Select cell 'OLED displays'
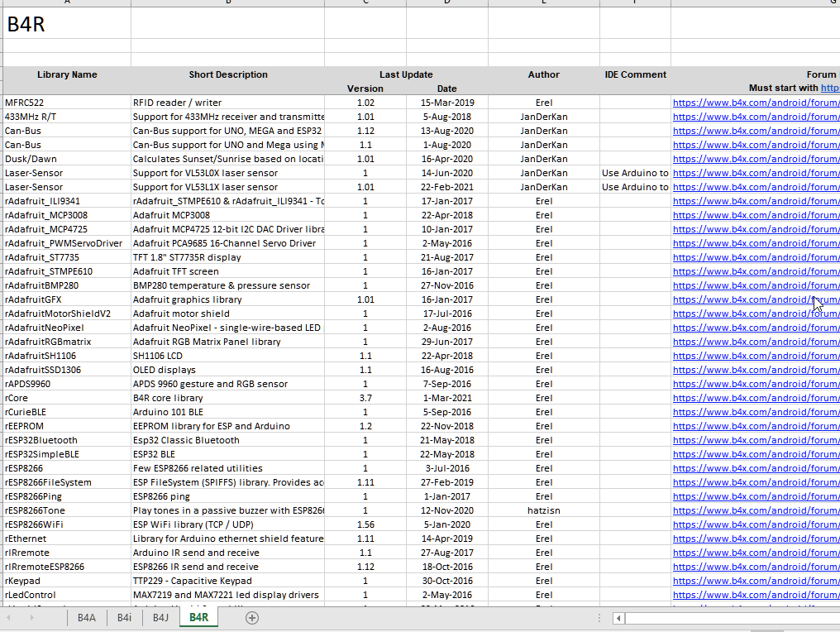Viewport: 840px width, 632px height. click(x=227, y=370)
